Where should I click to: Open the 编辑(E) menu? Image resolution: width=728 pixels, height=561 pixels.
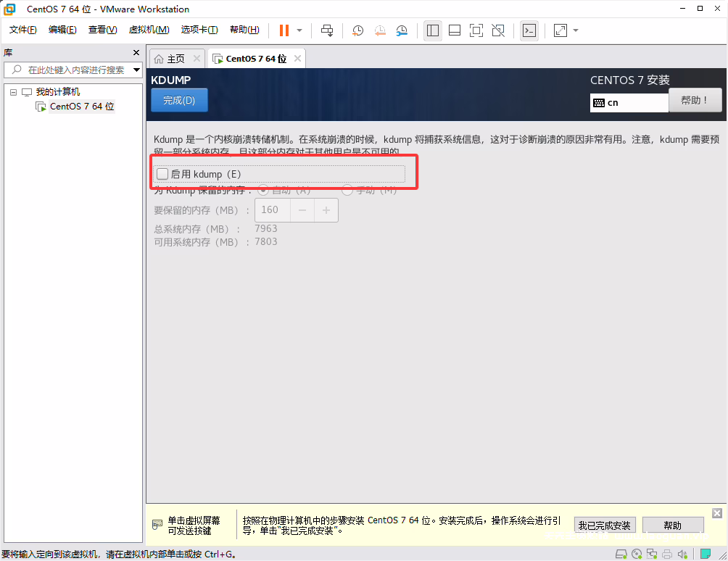click(x=62, y=30)
